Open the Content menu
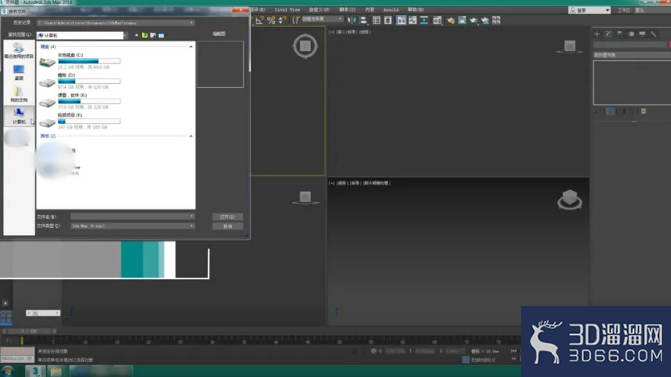 click(x=370, y=9)
